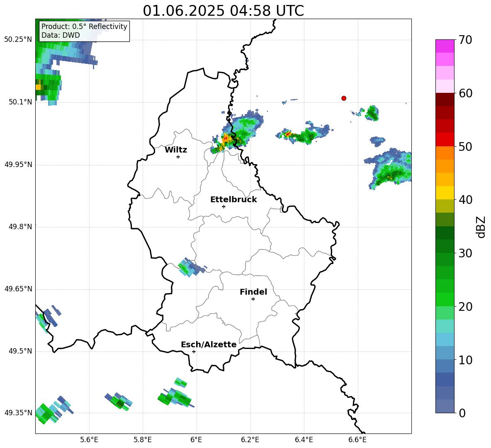The image size is (491, 448).
Task: Click the 5.8°E longitude label
Action: (x=143, y=440)
